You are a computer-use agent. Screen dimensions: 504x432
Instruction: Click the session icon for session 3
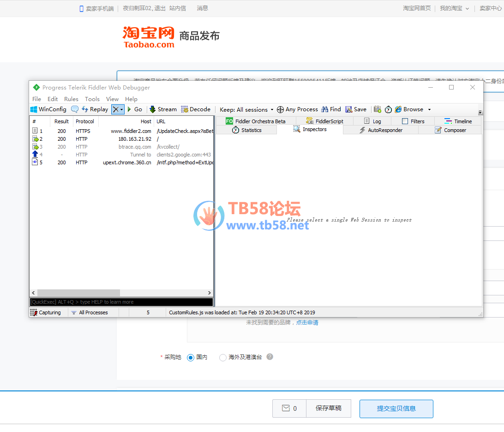[35, 147]
